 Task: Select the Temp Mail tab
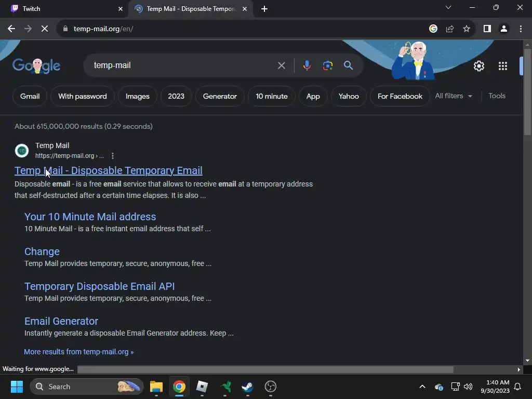click(190, 9)
